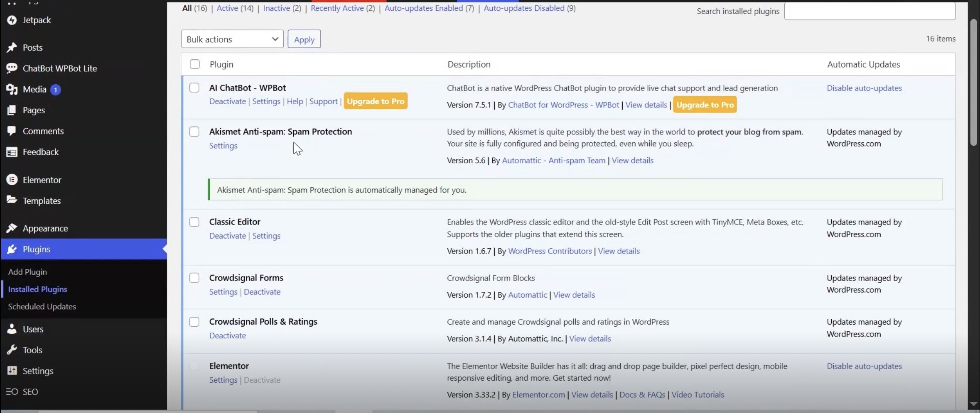980x413 pixels.
Task: Check the select-all plugins checkbox
Action: pos(195,64)
